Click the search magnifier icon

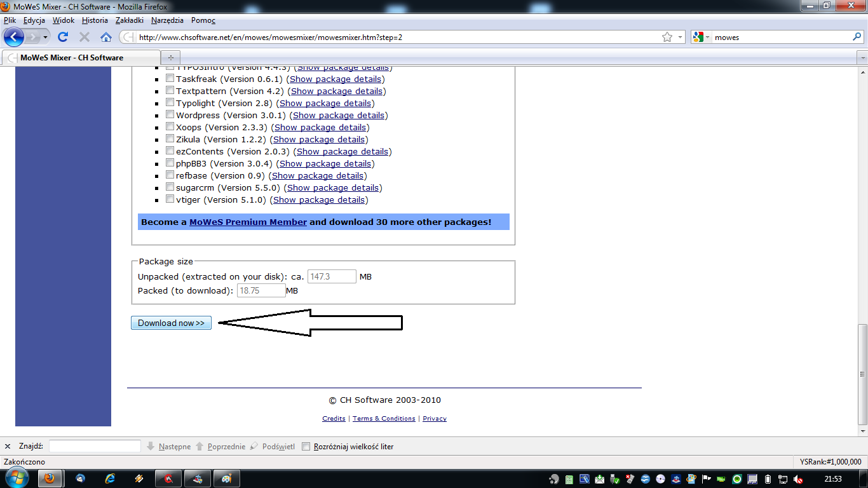click(857, 37)
